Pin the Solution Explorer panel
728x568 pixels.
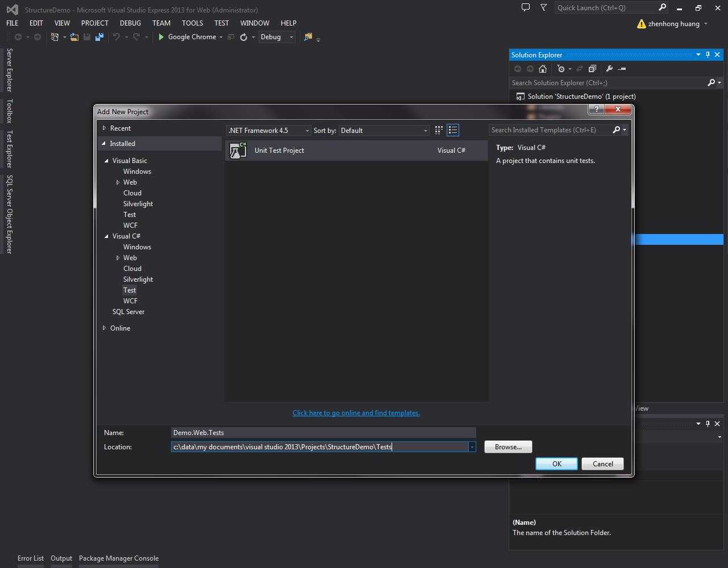708,55
